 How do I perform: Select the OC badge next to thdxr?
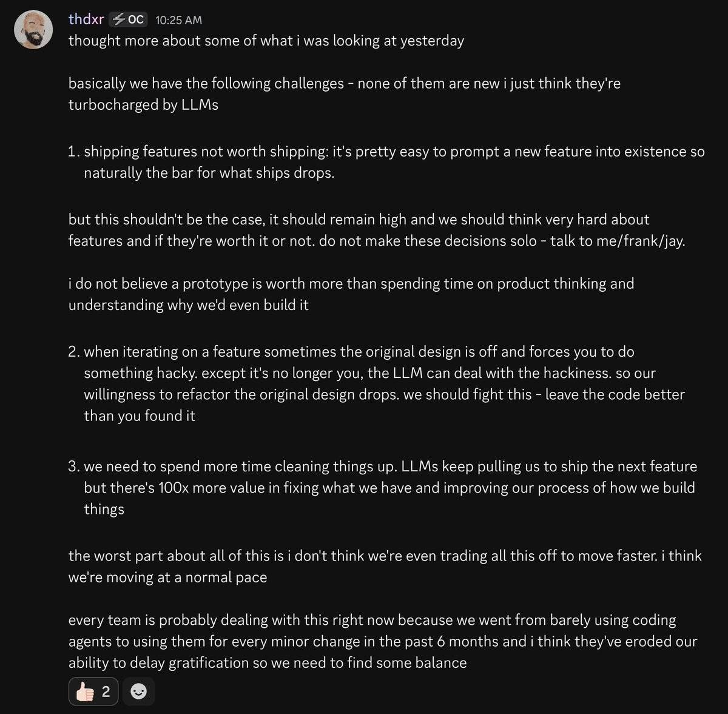[x=127, y=19]
